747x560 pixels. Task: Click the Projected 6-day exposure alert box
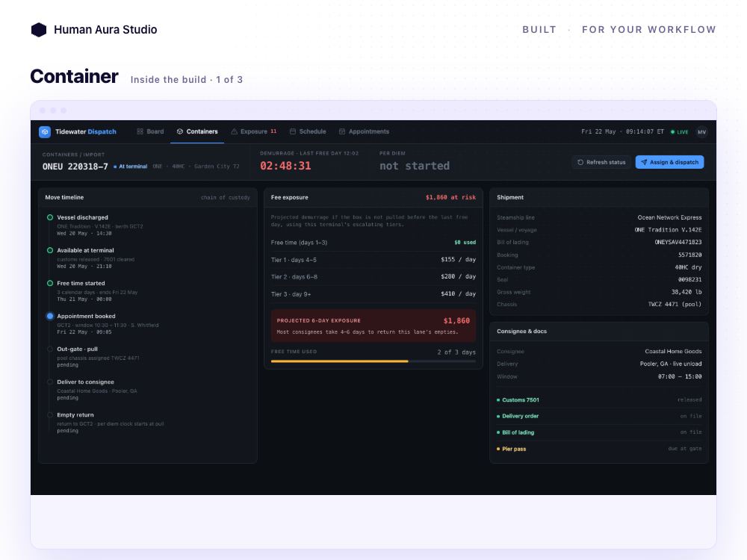373,326
